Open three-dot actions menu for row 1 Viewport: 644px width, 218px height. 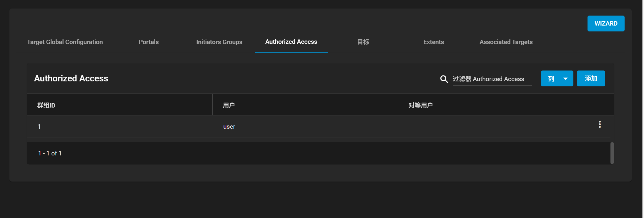click(x=600, y=124)
